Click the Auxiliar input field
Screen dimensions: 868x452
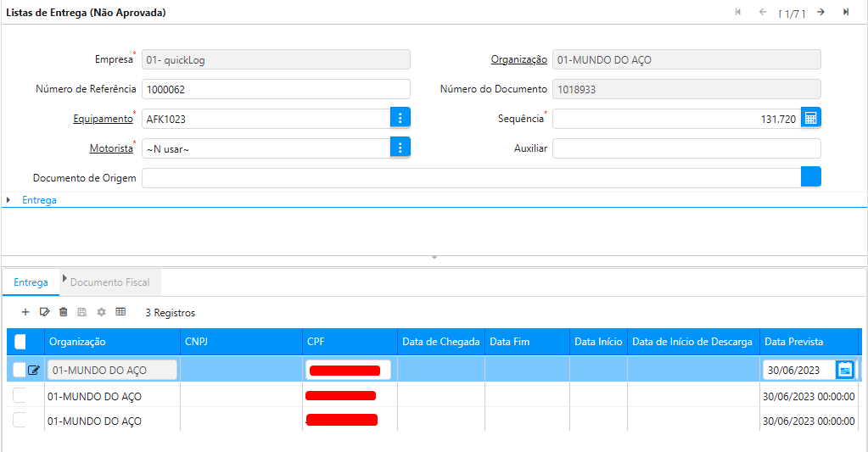point(686,148)
